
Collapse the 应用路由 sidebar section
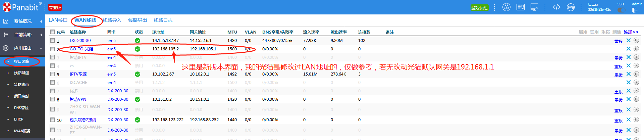tap(22, 48)
